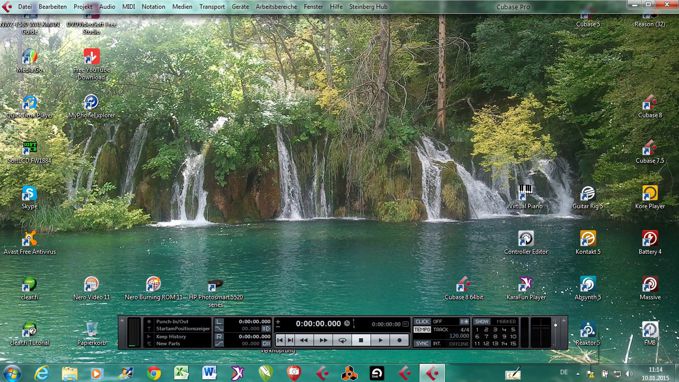Open Steinberg Hub menu

pyautogui.click(x=368, y=7)
